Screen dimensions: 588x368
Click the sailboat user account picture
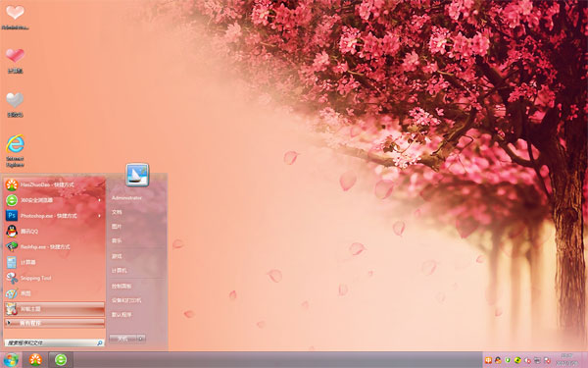pos(137,175)
